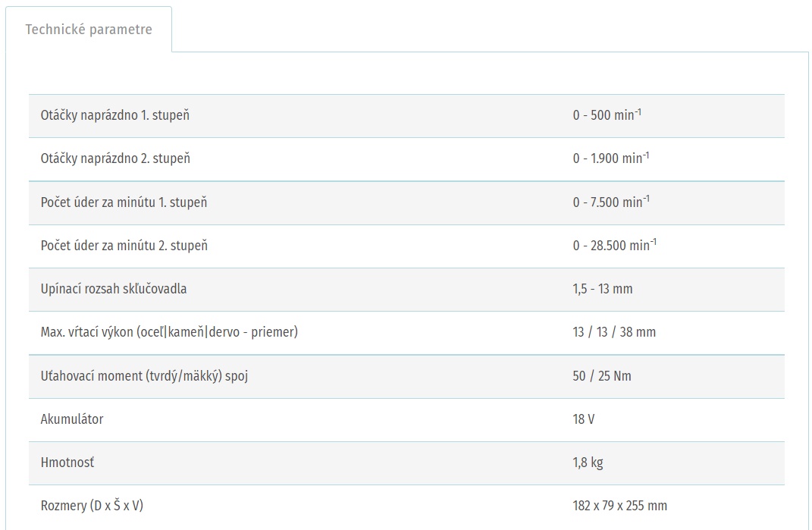Image resolution: width=812 pixels, height=530 pixels.
Task: Select the '13 / 13 / 38 mm' value
Action: pos(614,332)
